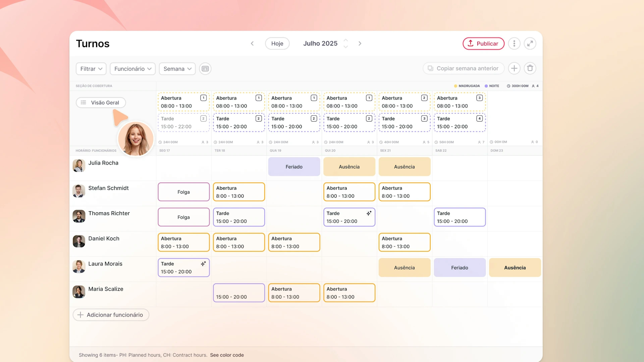
Task: Click Copiar semana anterior button
Action: 463,68
